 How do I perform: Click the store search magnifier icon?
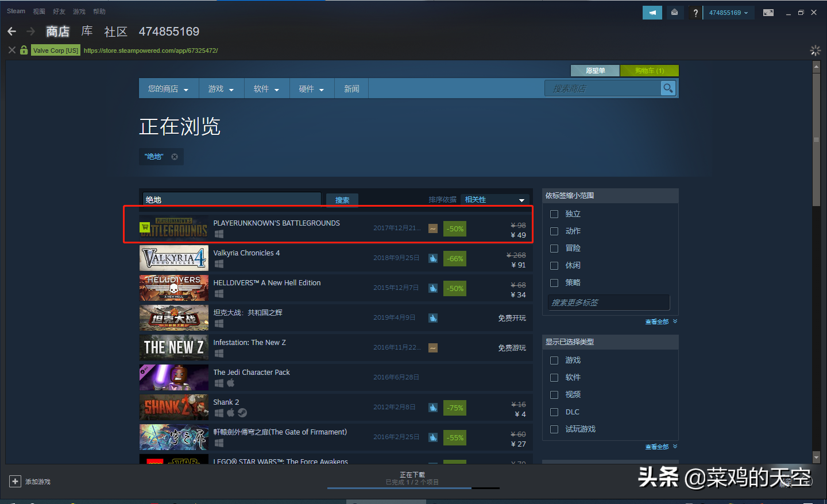pyautogui.click(x=668, y=88)
